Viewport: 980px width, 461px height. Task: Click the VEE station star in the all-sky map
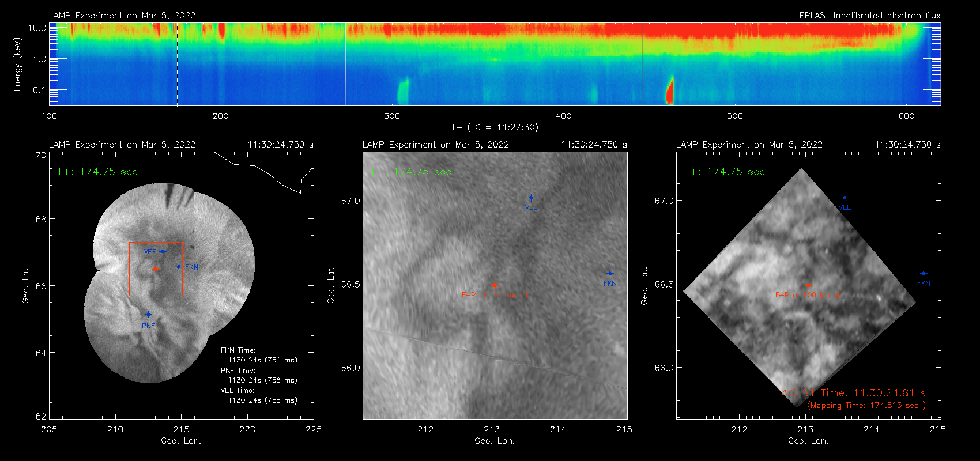163,251
